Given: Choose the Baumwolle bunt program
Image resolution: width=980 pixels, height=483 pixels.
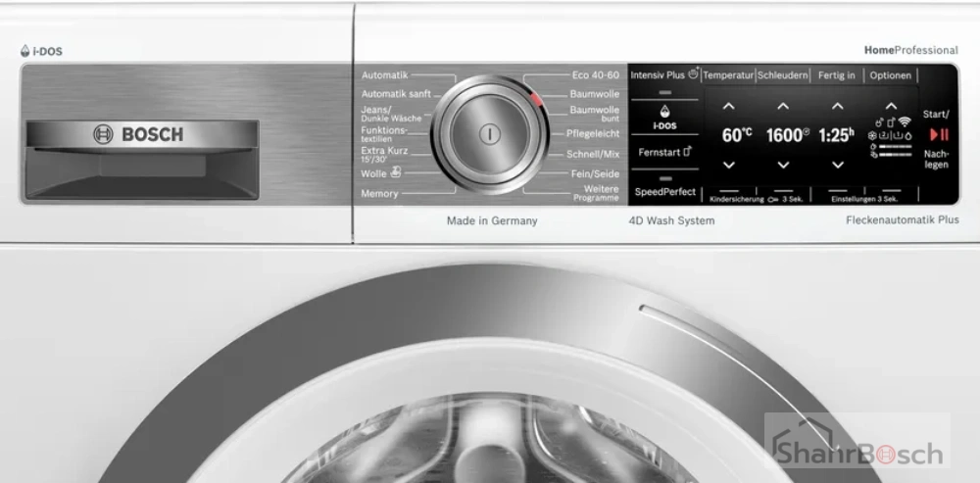Looking at the screenshot, I should coord(595,114).
